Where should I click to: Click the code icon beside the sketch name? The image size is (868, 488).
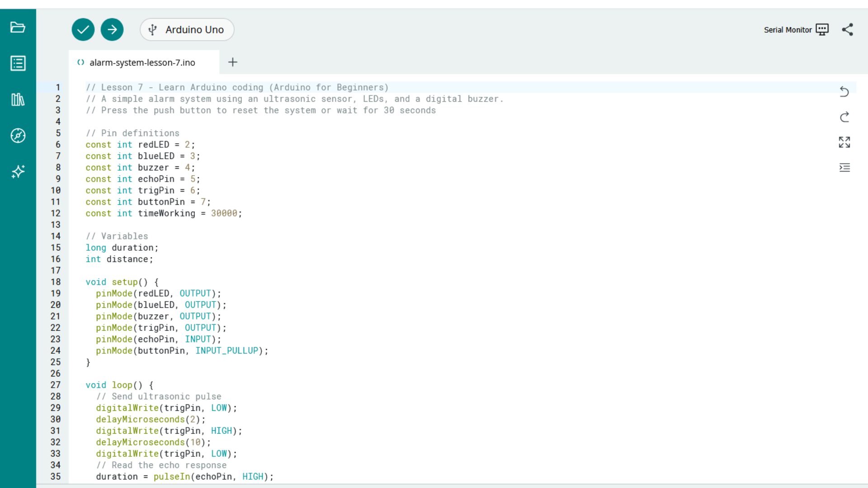[x=80, y=62]
